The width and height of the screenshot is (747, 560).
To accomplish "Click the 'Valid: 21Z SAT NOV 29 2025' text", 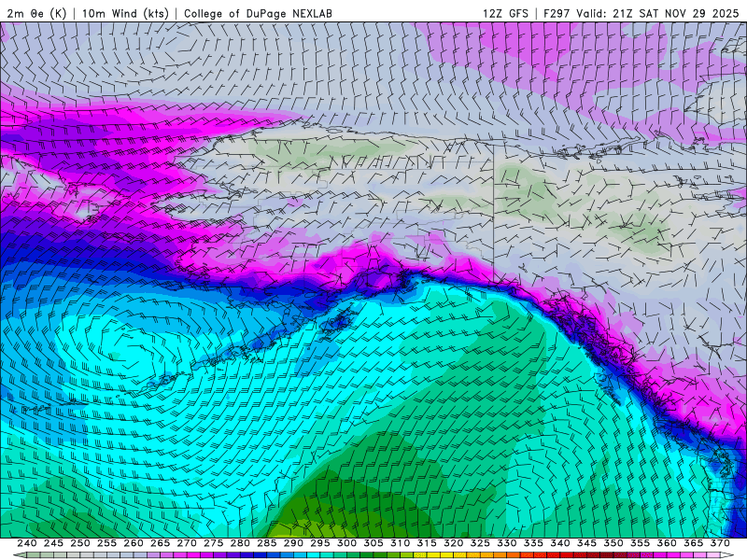I will pyautogui.click(x=657, y=13).
